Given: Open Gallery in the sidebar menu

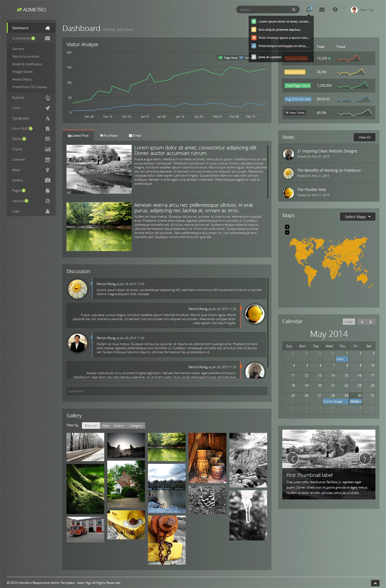Looking at the screenshot, I should tap(31, 180).
